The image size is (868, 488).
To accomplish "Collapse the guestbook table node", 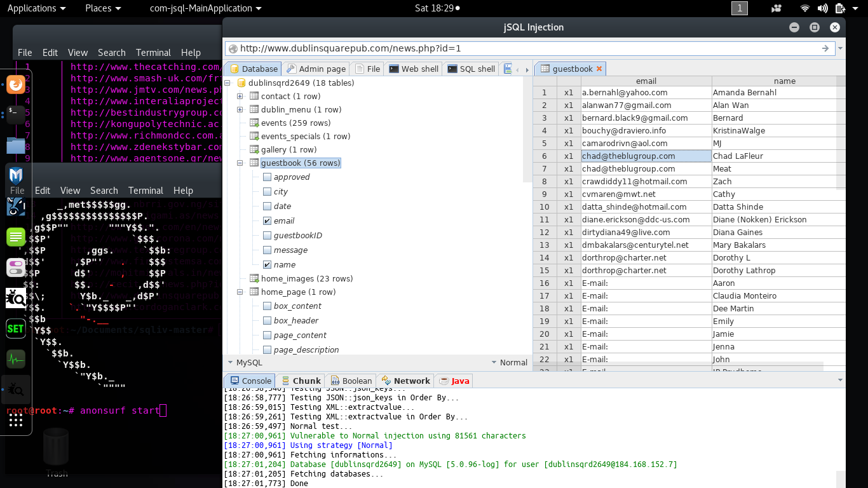I will pyautogui.click(x=240, y=163).
